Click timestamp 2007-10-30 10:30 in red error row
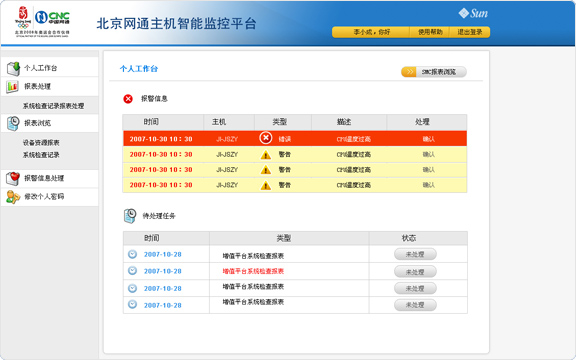 161,139
